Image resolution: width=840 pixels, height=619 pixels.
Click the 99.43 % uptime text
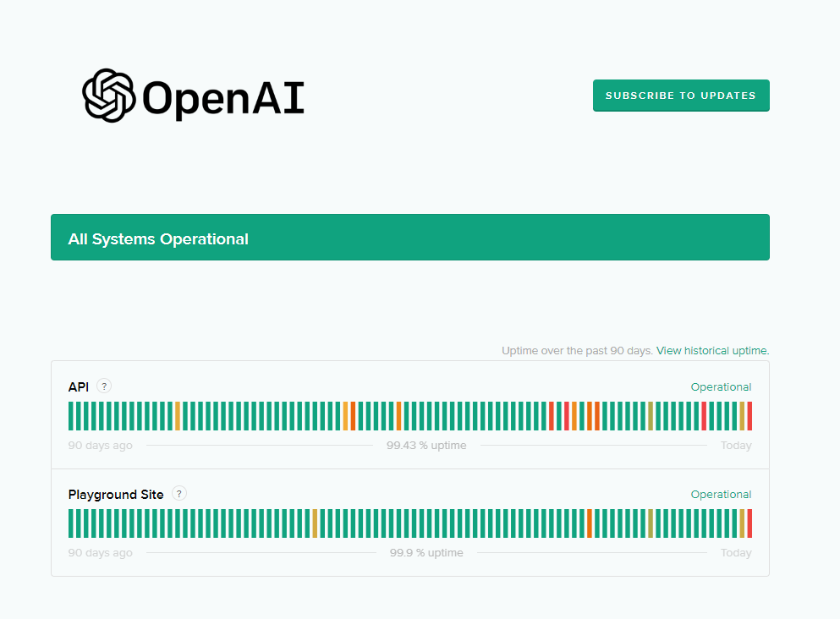point(426,446)
